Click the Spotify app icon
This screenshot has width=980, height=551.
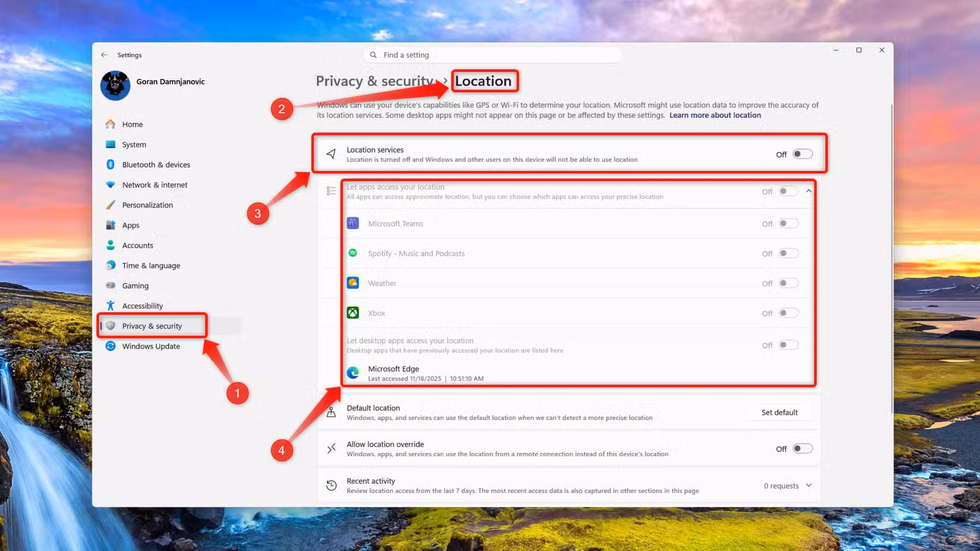tap(353, 253)
